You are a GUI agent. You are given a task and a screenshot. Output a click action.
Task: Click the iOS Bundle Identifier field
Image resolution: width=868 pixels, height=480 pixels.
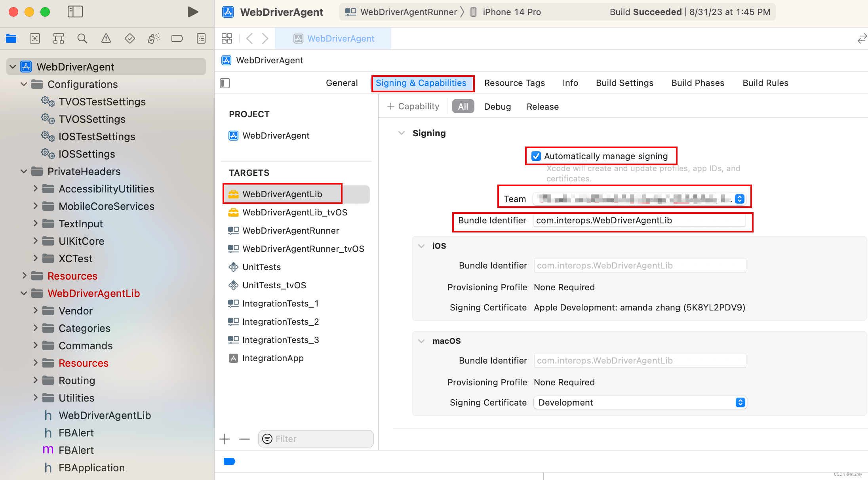point(640,265)
